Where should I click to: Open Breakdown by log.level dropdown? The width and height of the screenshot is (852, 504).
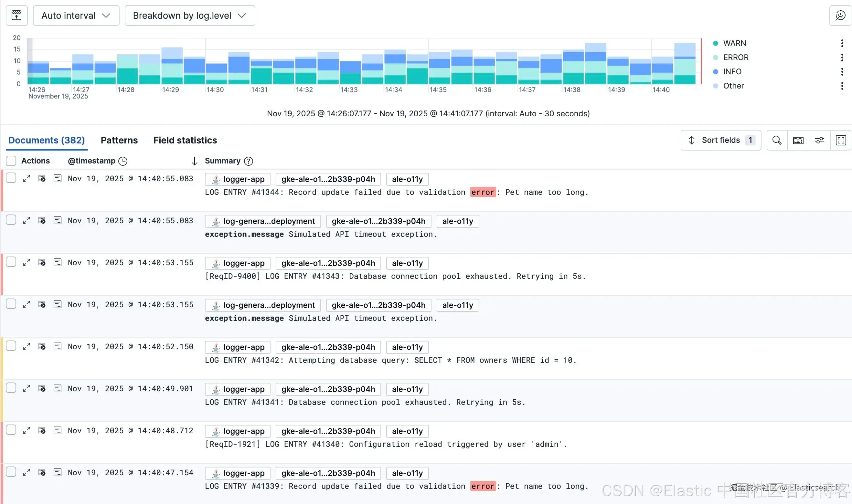[189, 15]
